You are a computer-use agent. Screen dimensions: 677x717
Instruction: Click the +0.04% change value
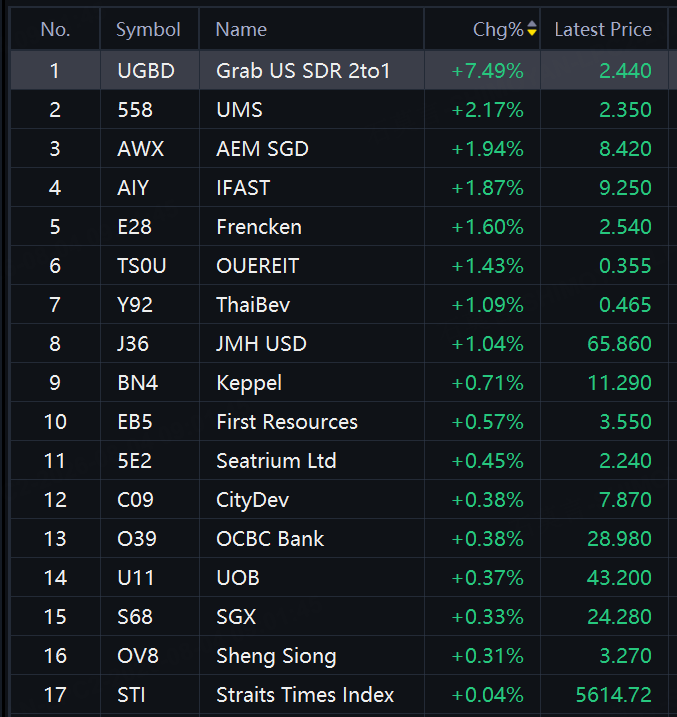487,695
